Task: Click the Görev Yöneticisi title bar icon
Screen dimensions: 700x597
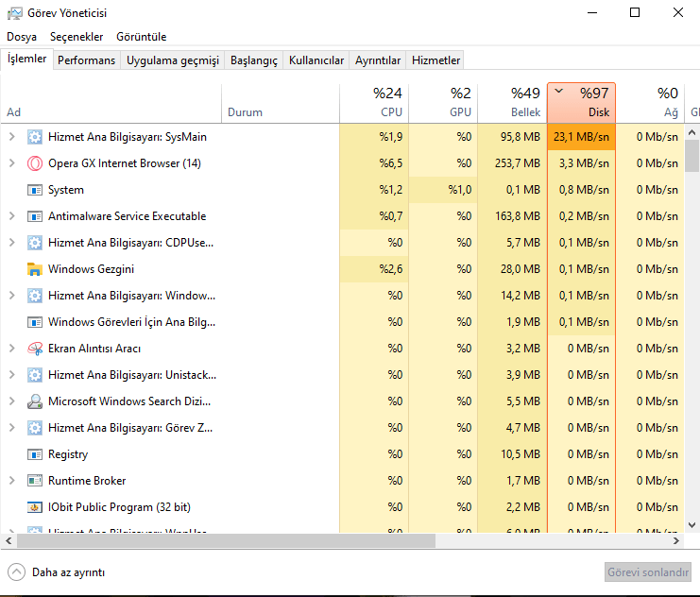Action: (x=15, y=13)
